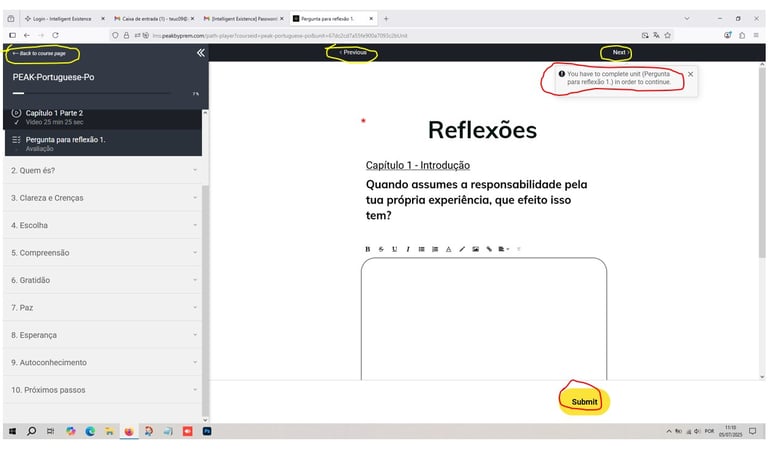This screenshot has height=449, width=768.
Task: Switch to 'Login - Intelligent Existence' browser tab
Action: tap(64, 19)
